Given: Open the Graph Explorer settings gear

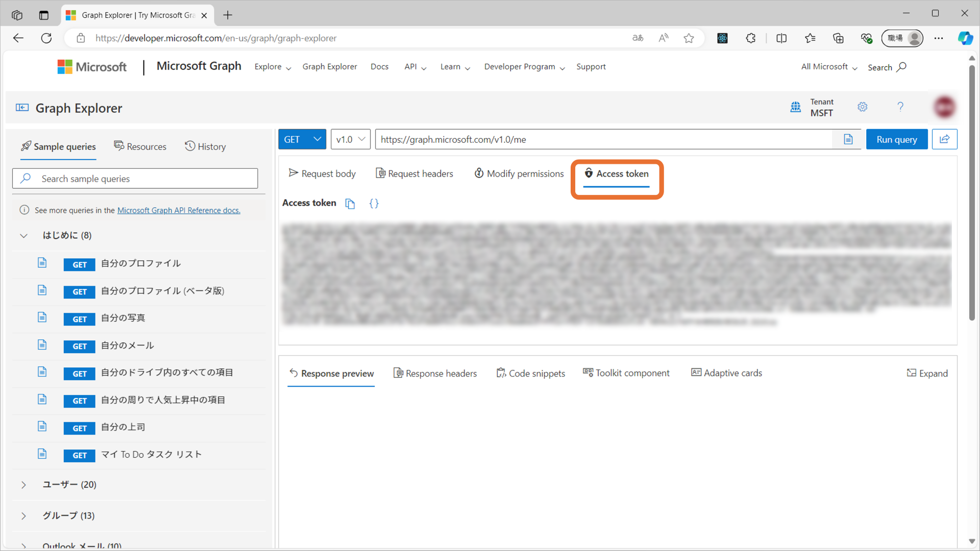Looking at the screenshot, I should [862, 107].
